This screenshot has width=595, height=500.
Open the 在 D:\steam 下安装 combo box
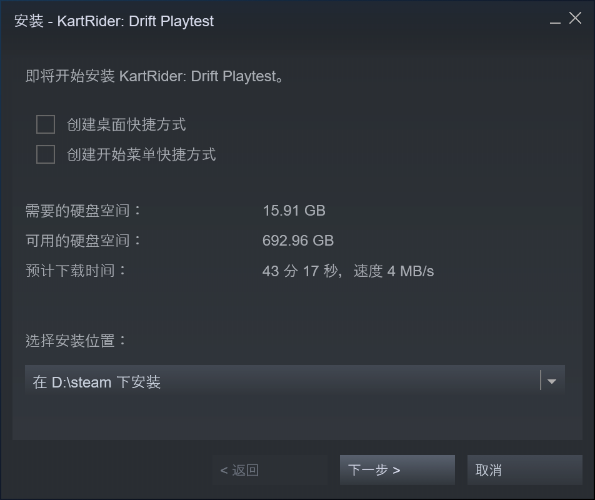click(295, 381)
